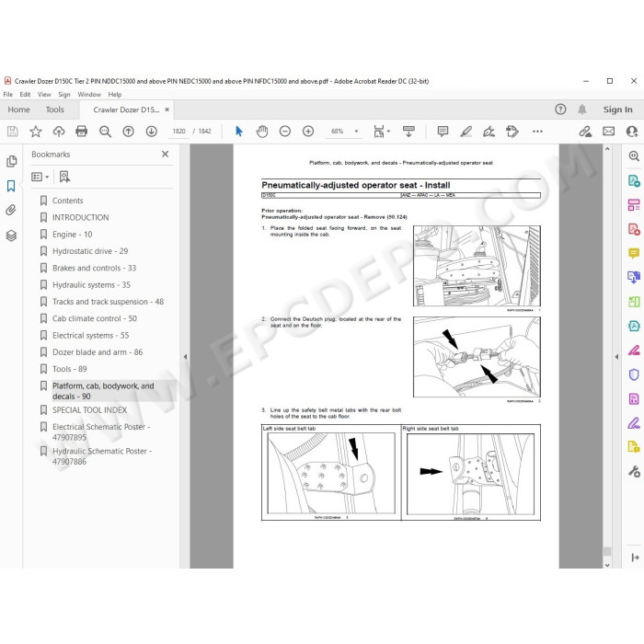Switch to the Home tab
This screenshot has width=644, height=644.
coord(19,109)
